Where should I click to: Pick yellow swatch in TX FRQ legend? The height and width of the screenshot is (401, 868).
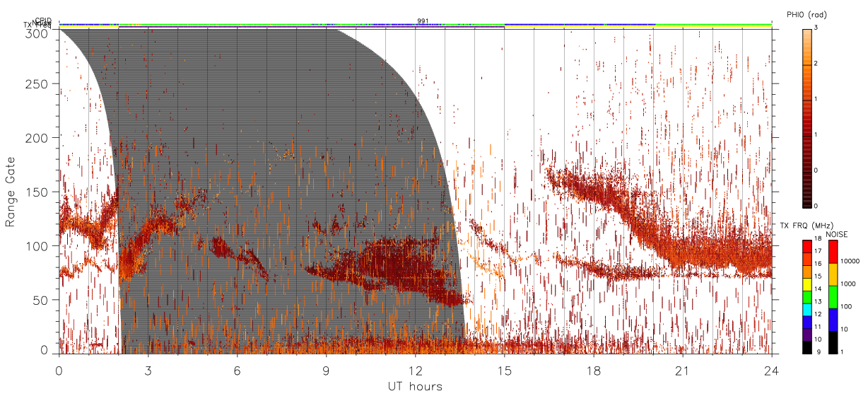click(807, 283)
